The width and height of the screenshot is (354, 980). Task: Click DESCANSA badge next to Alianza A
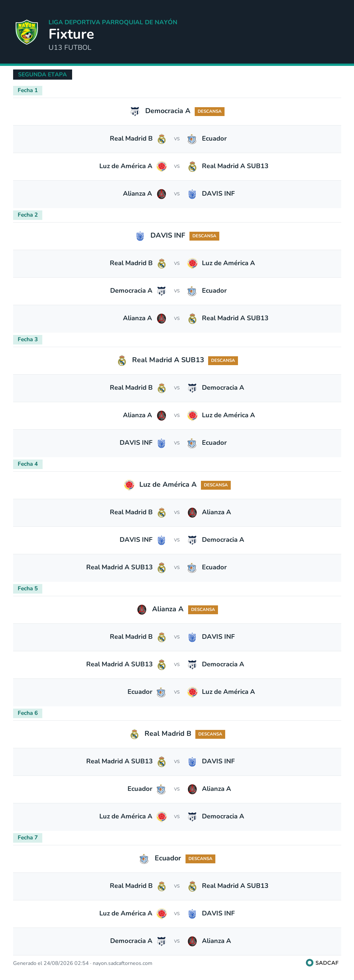point(203,609)
